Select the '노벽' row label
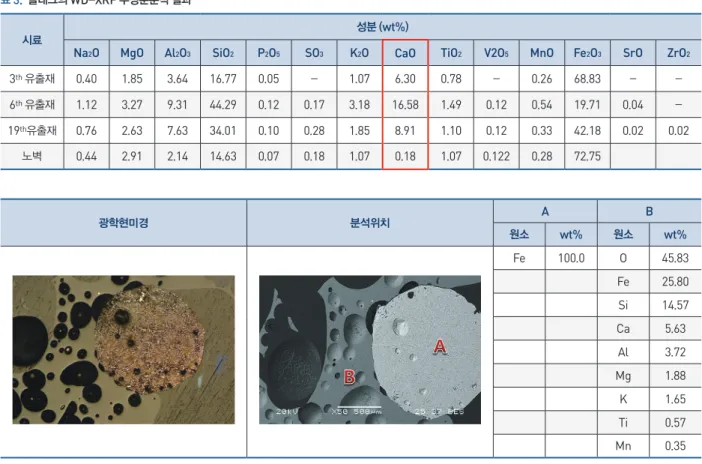Screen dimensions: 702x464 (32, 156)
